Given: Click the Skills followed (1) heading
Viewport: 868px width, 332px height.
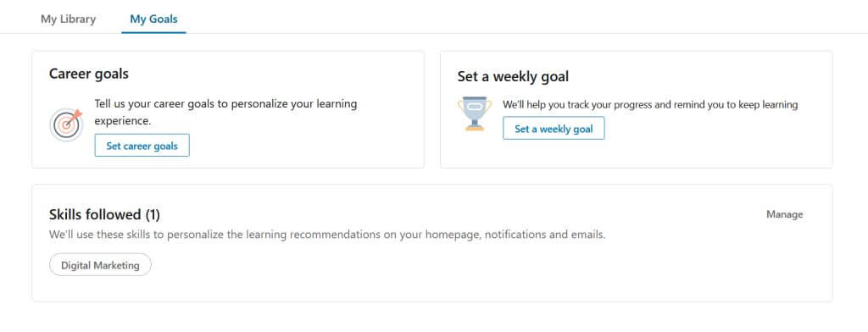Looking at the screenshot, I should [x=104, y=214].
